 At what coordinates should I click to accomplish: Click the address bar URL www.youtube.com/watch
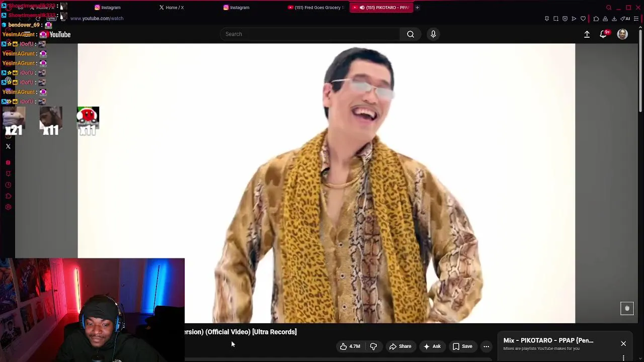97,19
